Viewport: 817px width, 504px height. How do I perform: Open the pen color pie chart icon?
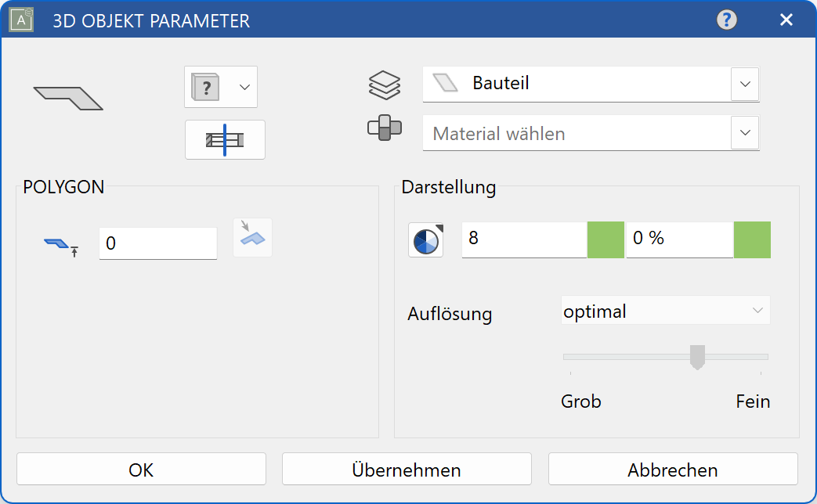pyautogui.click(x=425, y=239)
